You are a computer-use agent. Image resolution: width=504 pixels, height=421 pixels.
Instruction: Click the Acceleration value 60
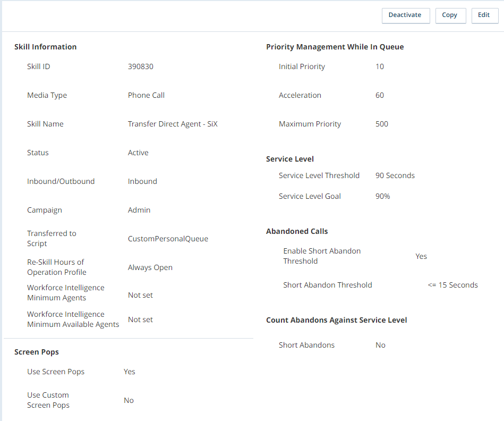[x=379, y=95]
